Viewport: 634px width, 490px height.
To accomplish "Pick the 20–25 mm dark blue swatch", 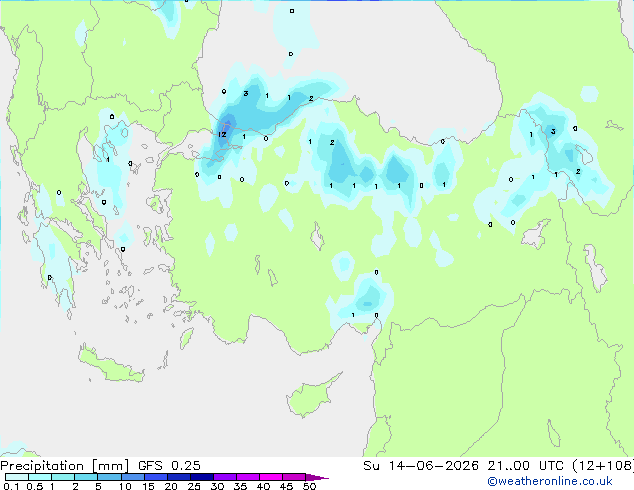I will [178, 477].
